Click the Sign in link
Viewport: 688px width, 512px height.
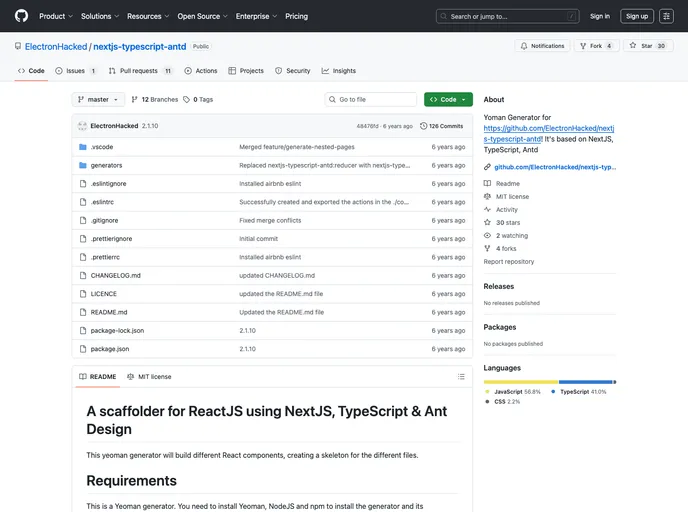tap(600, 16)
